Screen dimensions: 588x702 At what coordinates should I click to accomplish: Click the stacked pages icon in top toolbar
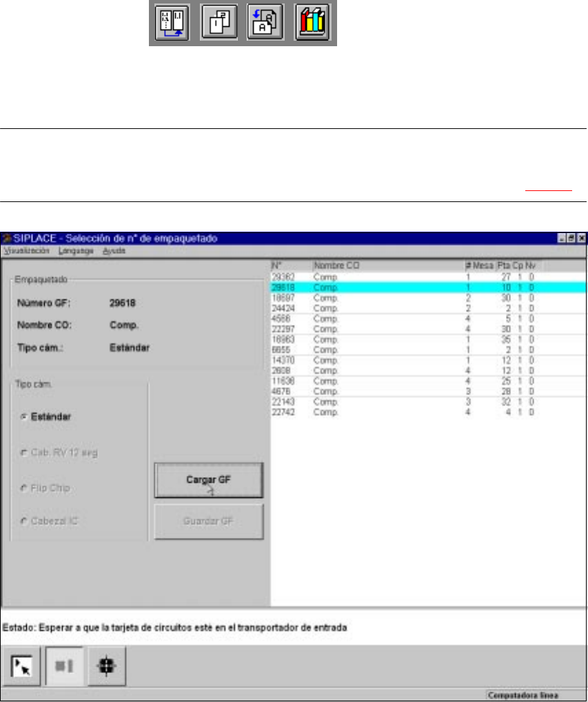pos(219,22)
